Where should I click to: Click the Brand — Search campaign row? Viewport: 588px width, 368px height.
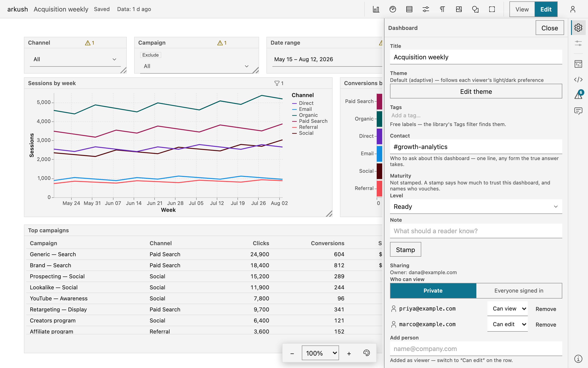pyautogui.click(x=204, y=265)
